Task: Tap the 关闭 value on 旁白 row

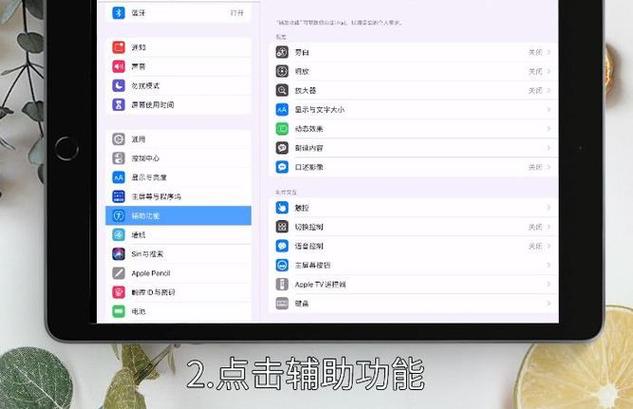Action: pos(536,52)
